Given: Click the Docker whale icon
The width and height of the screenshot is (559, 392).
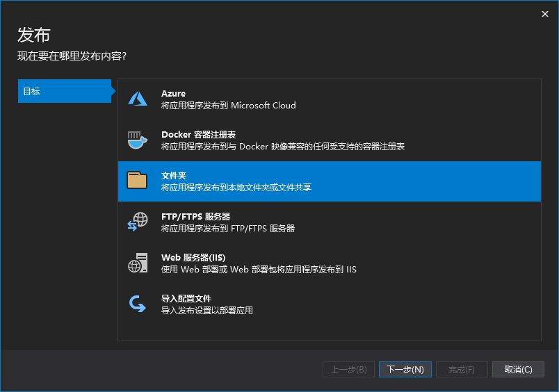Looking at the screenshot, I should point(138,140).
